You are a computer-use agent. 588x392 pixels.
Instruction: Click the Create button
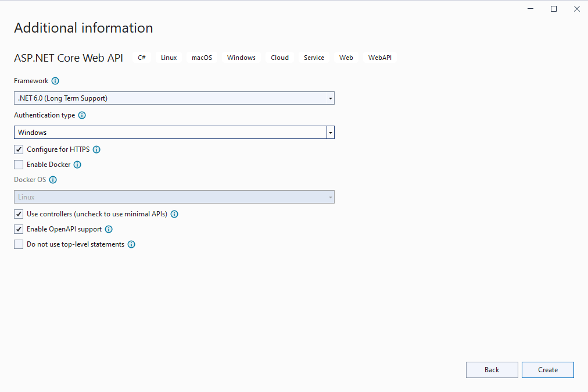pyautogui.click(x=547, y=370)
